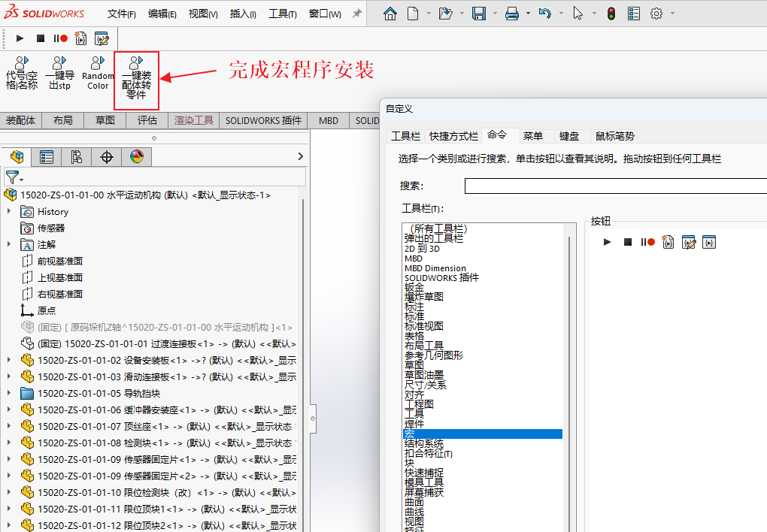Select 钣金 in the toolbar category list
This screenshot has width=767, height=532.
[x=414, y=287]
